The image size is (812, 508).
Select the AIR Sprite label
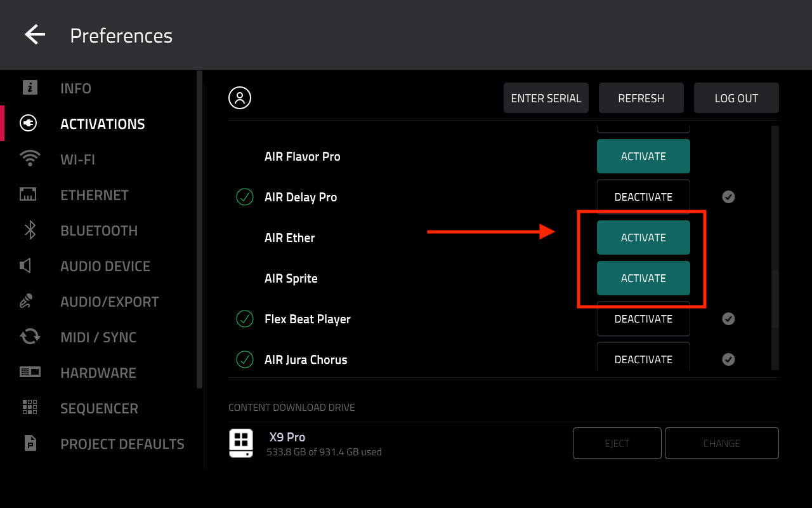291,278
